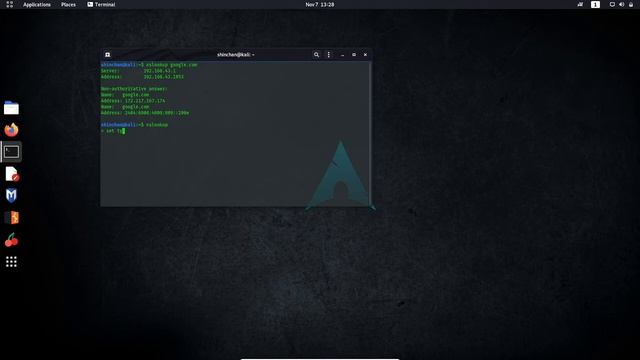Maximize the terminal window
Screen dimensions: 640x360
click(354, 55)
